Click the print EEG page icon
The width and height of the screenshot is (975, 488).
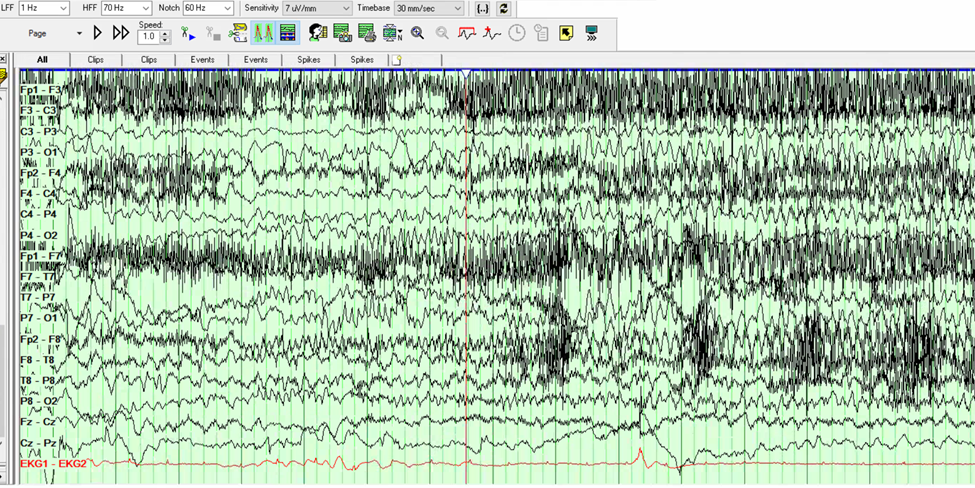coord(367,33)
